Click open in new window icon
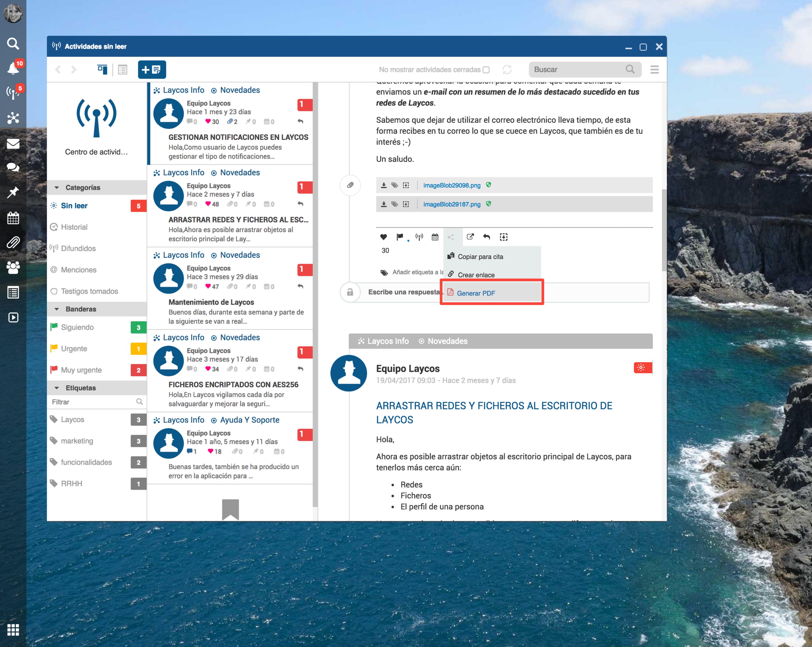 coord(470,237)
